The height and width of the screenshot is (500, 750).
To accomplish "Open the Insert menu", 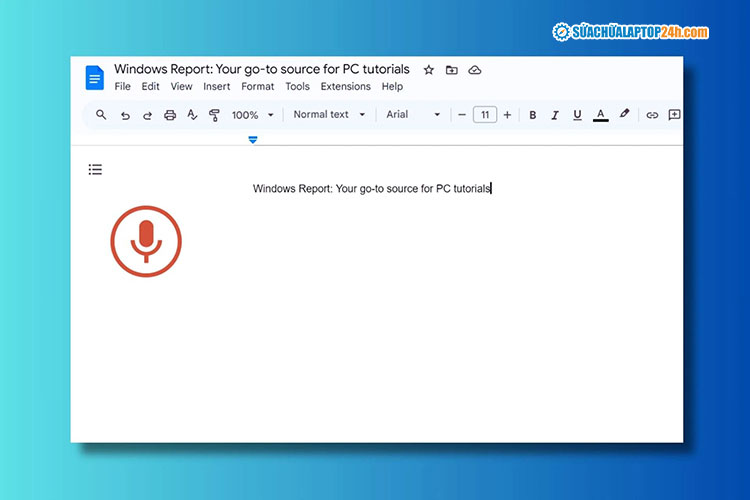I will click(x=217, y=87).
